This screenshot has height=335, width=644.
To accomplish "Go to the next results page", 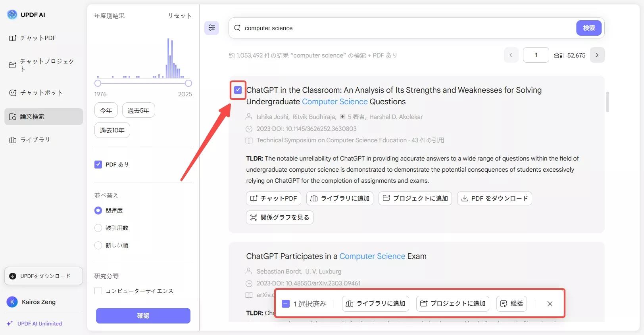I will click(597, 55).
